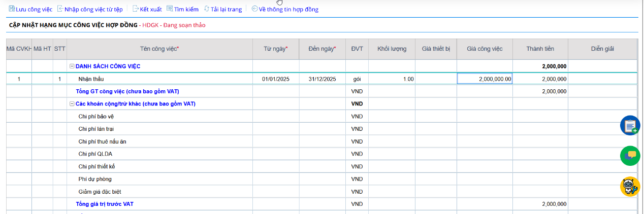This screenshot has height=214, width=644.
Task: Select the Giảm giá đặc biệt row
Action: coord(321,192)
